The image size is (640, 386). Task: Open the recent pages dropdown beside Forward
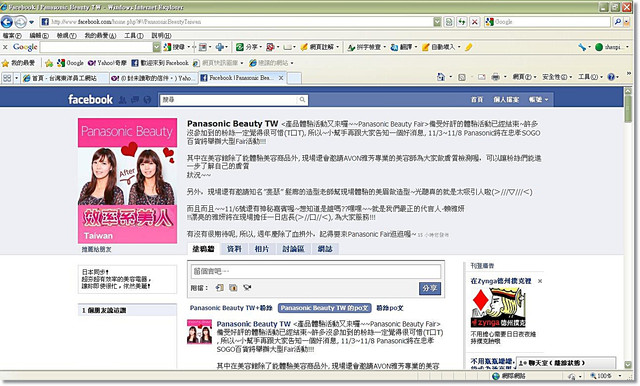click(31, 22)
